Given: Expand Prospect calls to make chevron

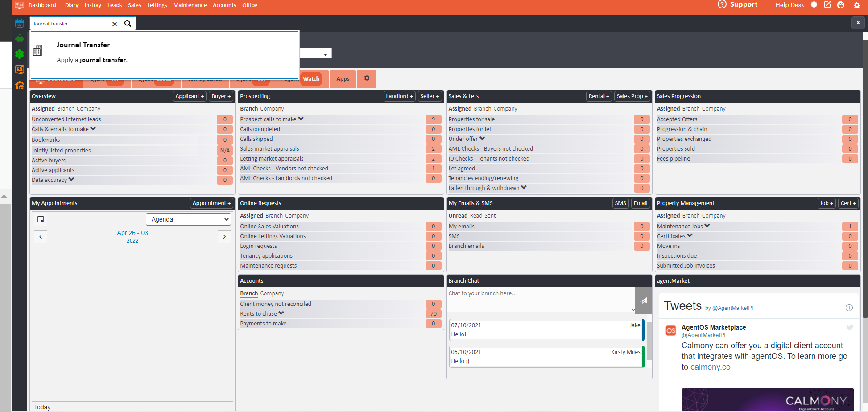Looking at the screenshot, I should [301, 119].
